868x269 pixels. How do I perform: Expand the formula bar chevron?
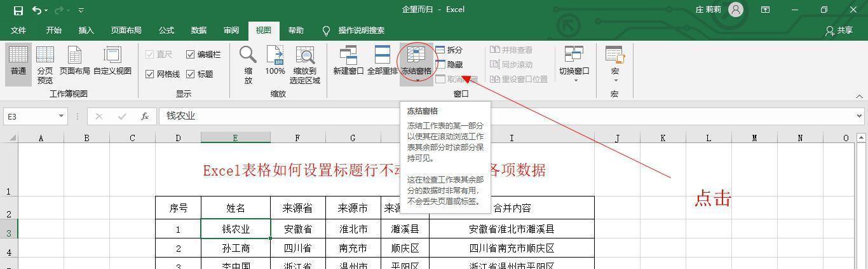pos(860,116)
